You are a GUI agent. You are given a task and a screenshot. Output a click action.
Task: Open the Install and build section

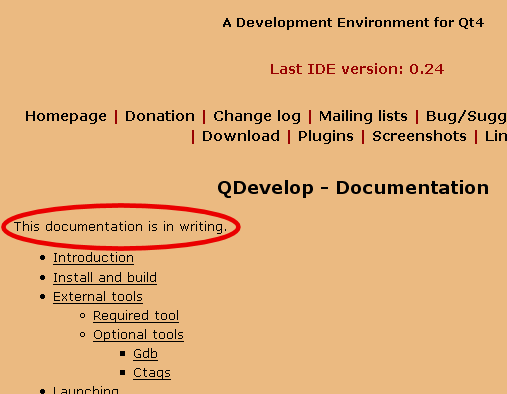pos(105,278)
